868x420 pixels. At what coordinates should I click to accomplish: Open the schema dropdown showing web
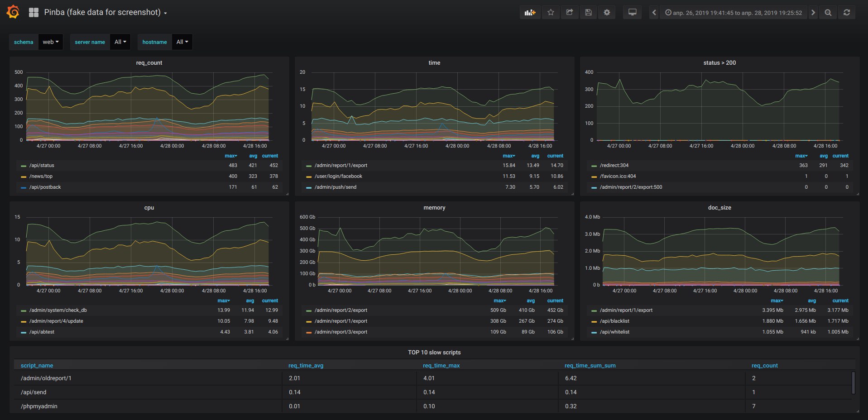coord(51,42)
